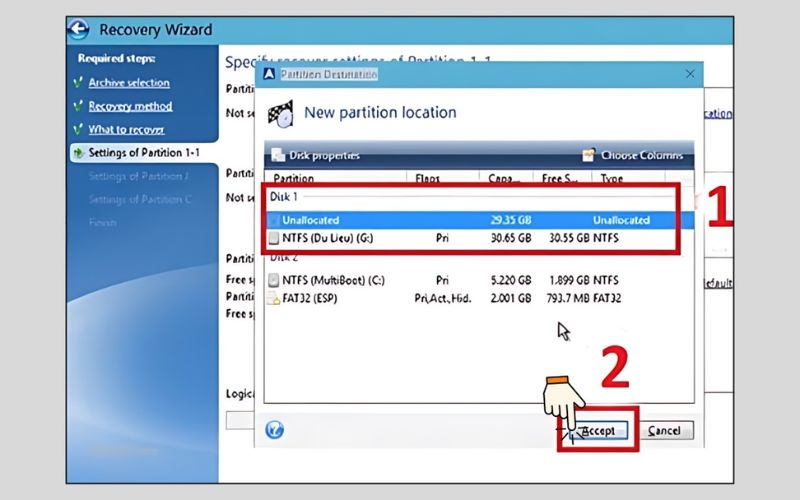Click the green check beside Recovery method
Viewport: 800px width, 500px height.
point(78,106)
